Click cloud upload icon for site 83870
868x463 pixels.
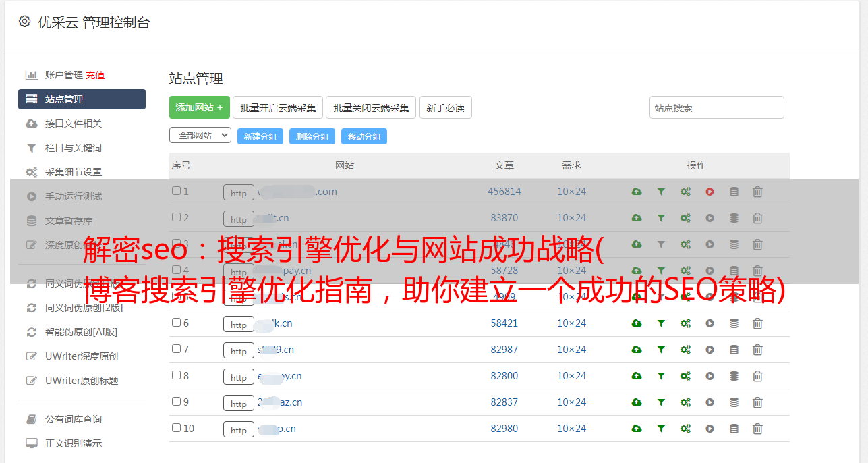(x=637, y=218)
